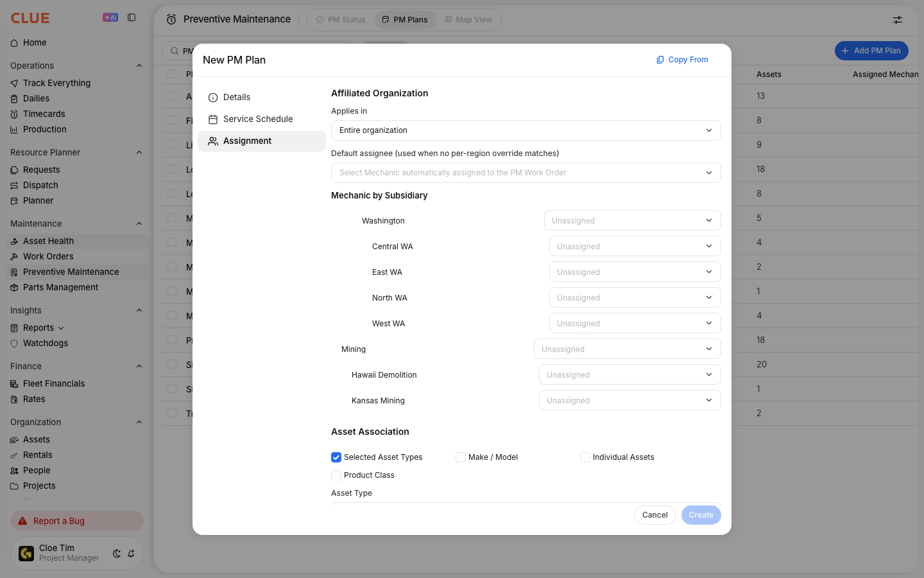Collapse sidebar with the panel toggle icon
The height and width of the screenshot is (578, 924).
pos(132,18)
